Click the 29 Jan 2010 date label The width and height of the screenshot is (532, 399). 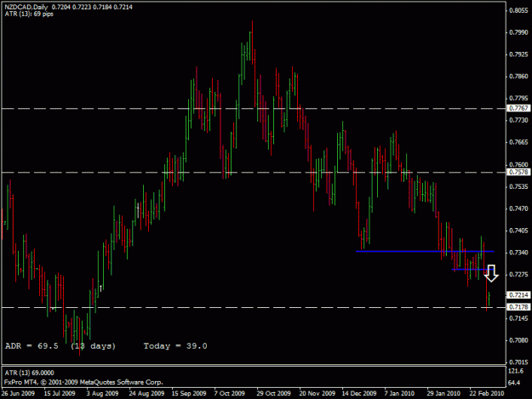(x=443, y=393)
